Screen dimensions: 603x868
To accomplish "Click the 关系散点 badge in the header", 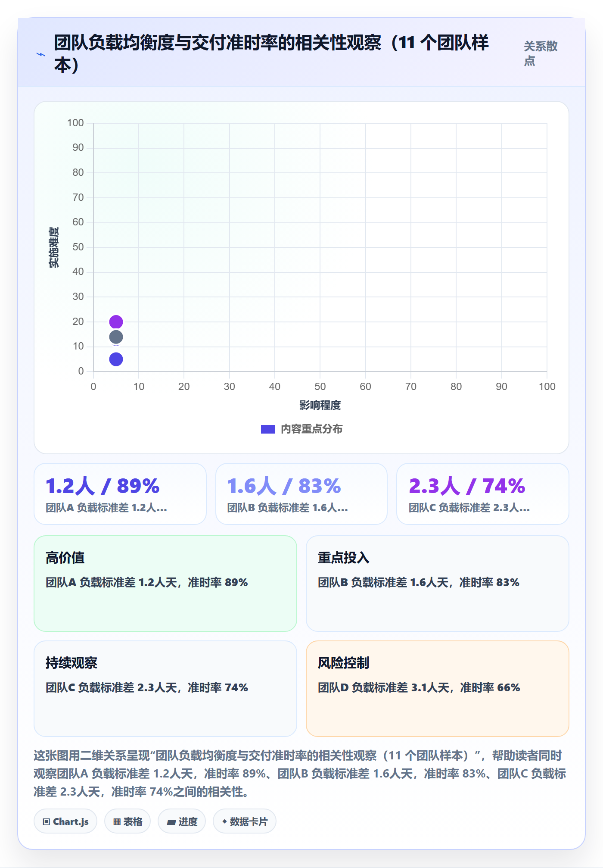I will point(541,53).
